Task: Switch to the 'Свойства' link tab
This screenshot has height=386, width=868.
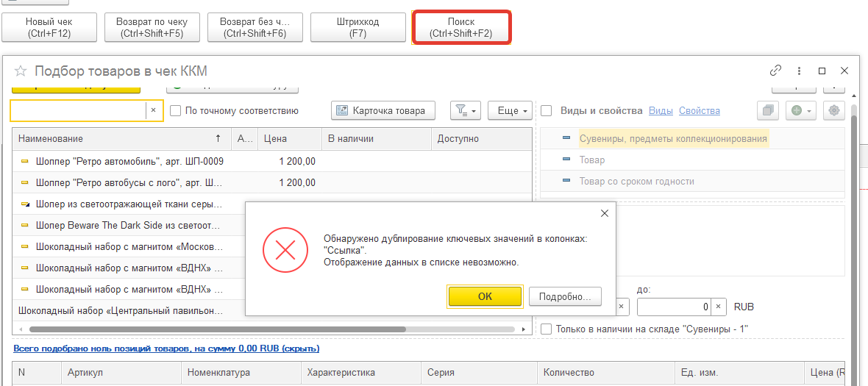Action: 699,111
